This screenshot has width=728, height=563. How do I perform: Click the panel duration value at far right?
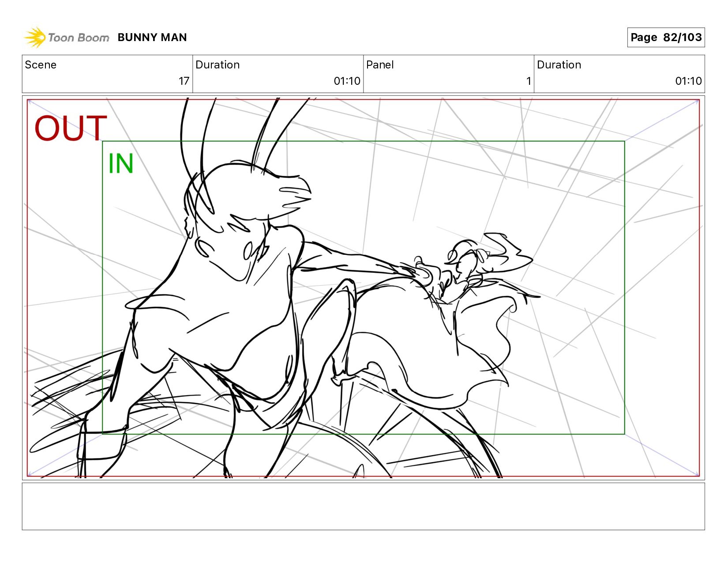689,81
